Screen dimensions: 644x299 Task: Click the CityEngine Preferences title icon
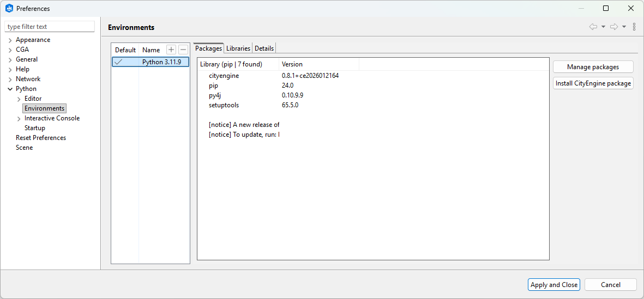[9, 8]
